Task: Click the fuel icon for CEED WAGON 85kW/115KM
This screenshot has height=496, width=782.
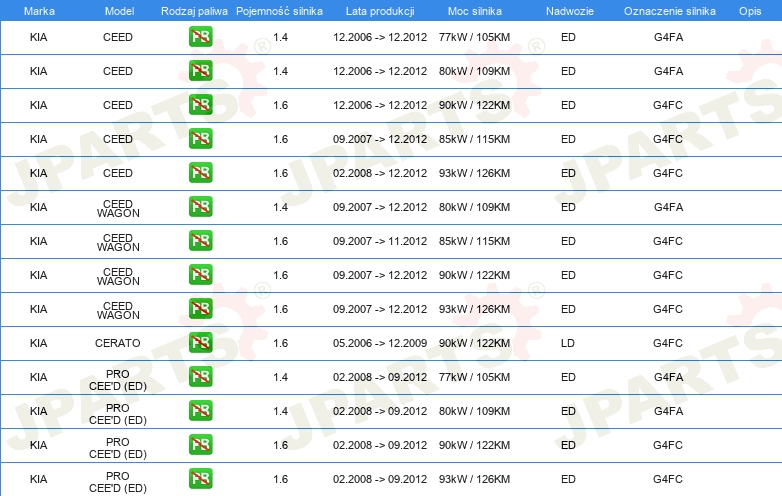Action: [200, 241]
